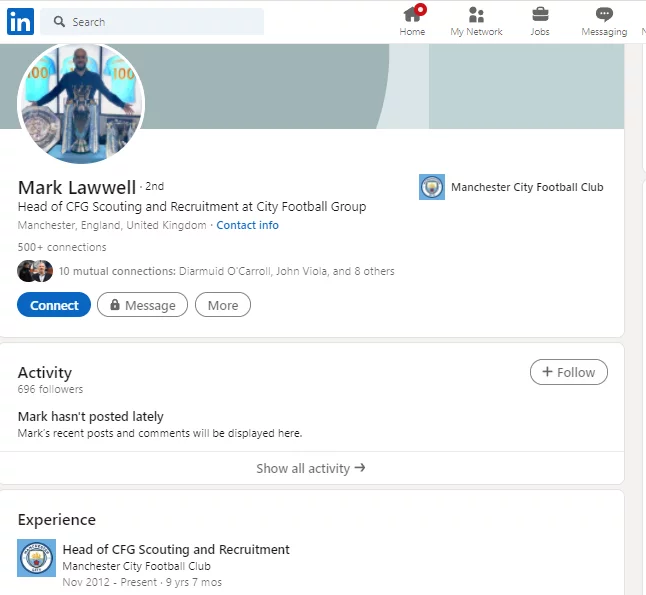Viewport: 646px width, 595px height.
Task: Follow Mark Lawwell's activity
Action: (x=568, y=372)
